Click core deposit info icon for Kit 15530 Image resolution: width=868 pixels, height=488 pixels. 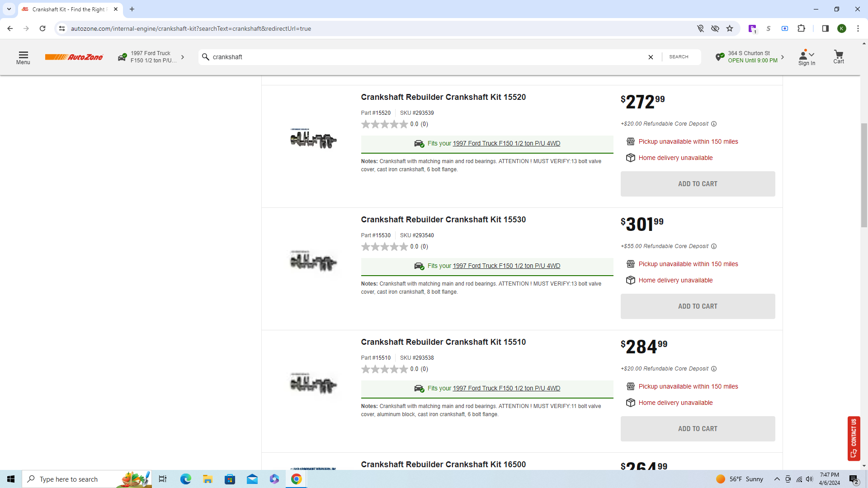click(714, 246)
